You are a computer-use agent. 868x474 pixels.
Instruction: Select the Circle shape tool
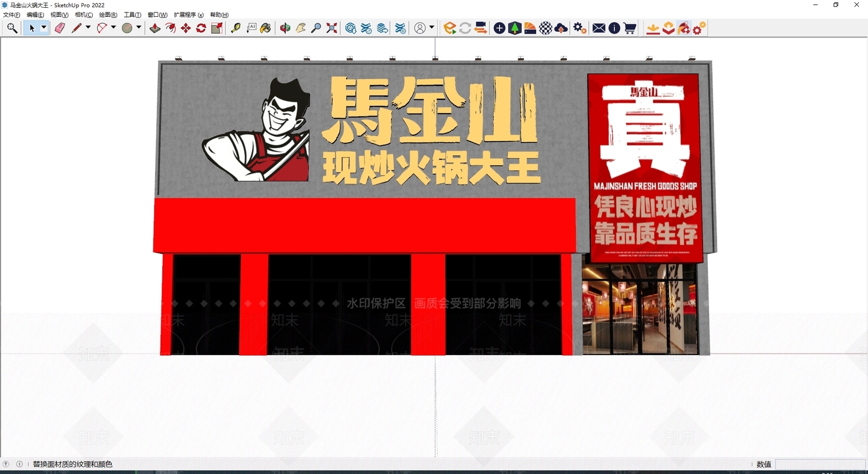(127, 28)
